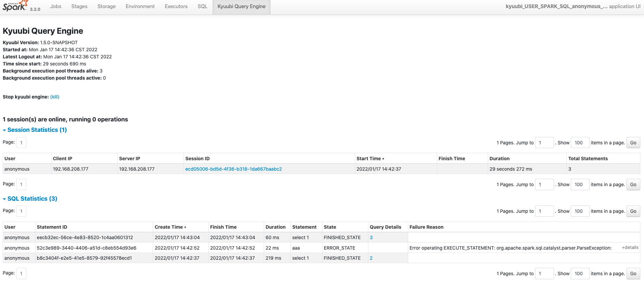Open the Jobs tab
Image resolution: width=644 pixels, height=284 pixels.
[x=56, y=6]
